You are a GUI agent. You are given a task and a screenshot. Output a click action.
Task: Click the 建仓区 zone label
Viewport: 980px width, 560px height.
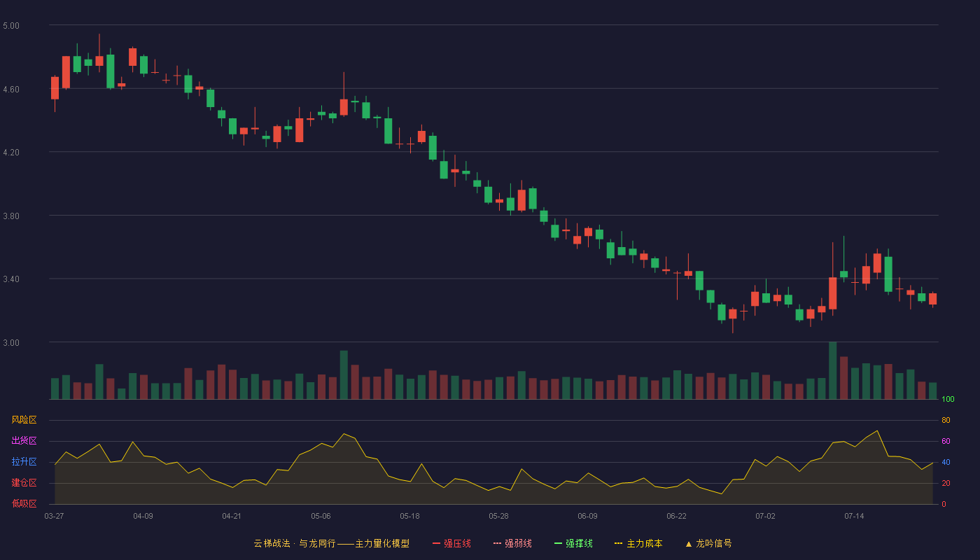(x=24, y=483)
